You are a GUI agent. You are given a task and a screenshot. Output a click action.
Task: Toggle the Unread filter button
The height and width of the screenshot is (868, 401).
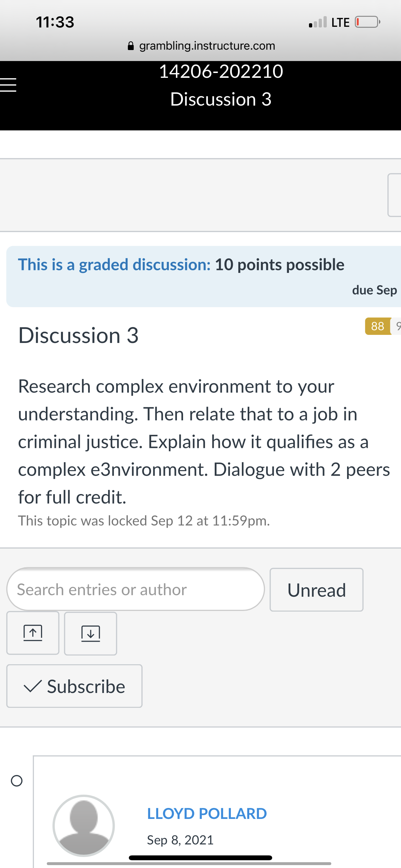[x=316, y=590]
